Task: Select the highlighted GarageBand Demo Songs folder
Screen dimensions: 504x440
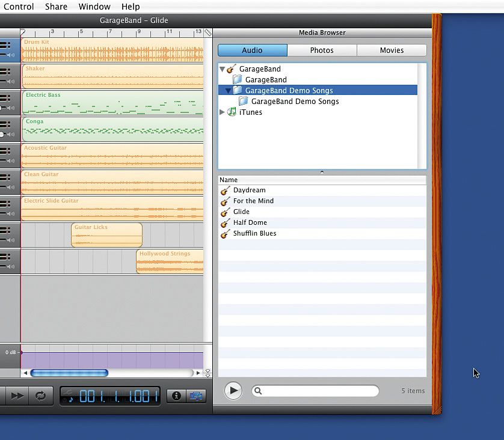Action: pyautogui.click(x=318, y=90)
